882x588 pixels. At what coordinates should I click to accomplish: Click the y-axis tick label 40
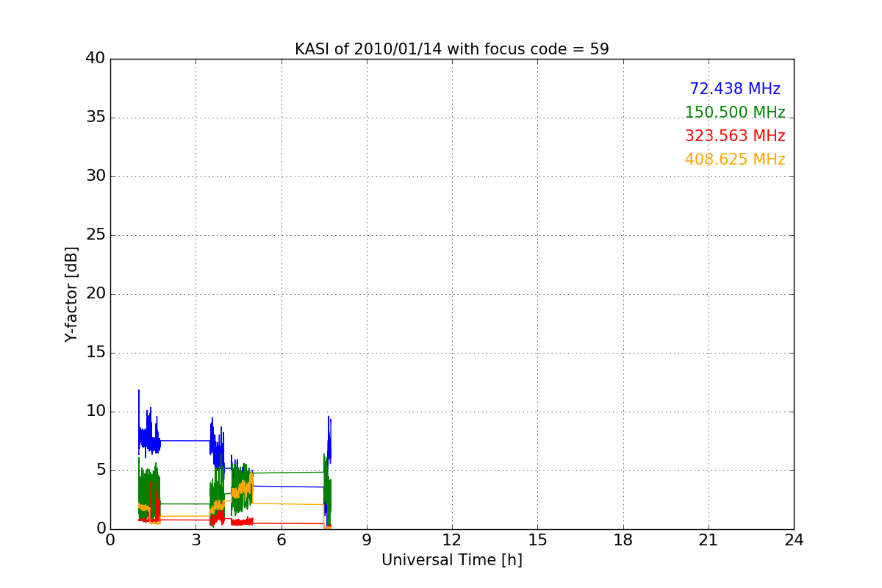[x=96, y=59]
